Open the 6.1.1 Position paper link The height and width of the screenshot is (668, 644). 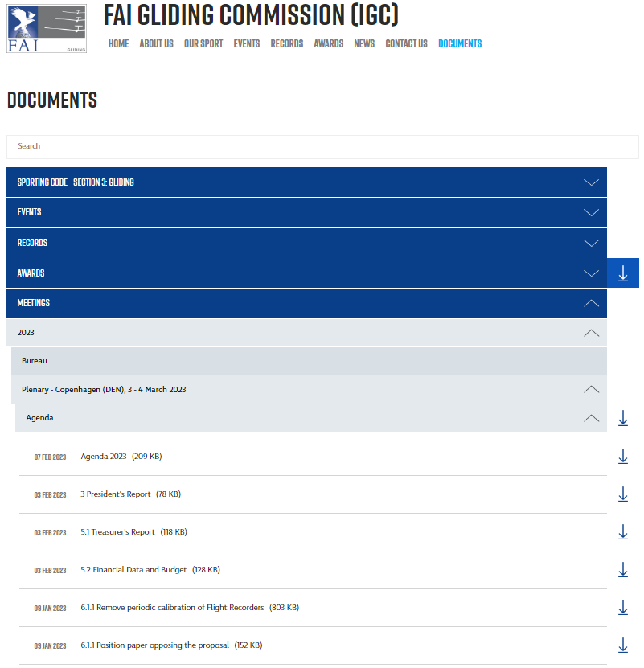point(171,645)
